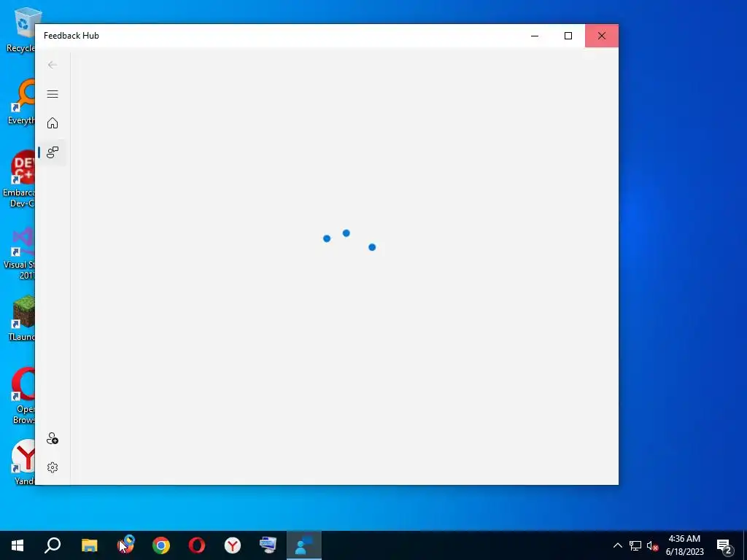Go back using the Feedback Hub arrow

(x=53, y=65)
